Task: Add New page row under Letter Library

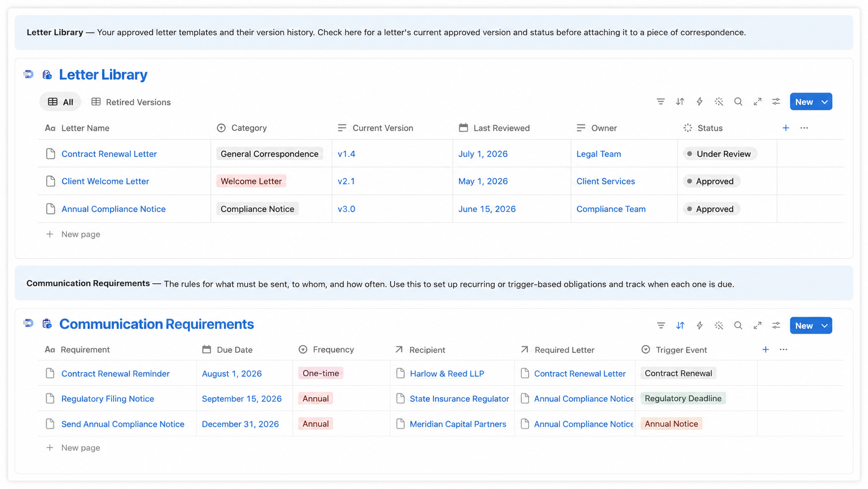Action: click(x=73, y=234)
